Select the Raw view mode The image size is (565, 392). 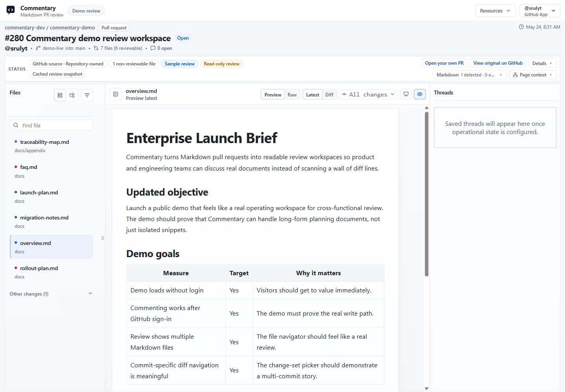coord(292,94)
